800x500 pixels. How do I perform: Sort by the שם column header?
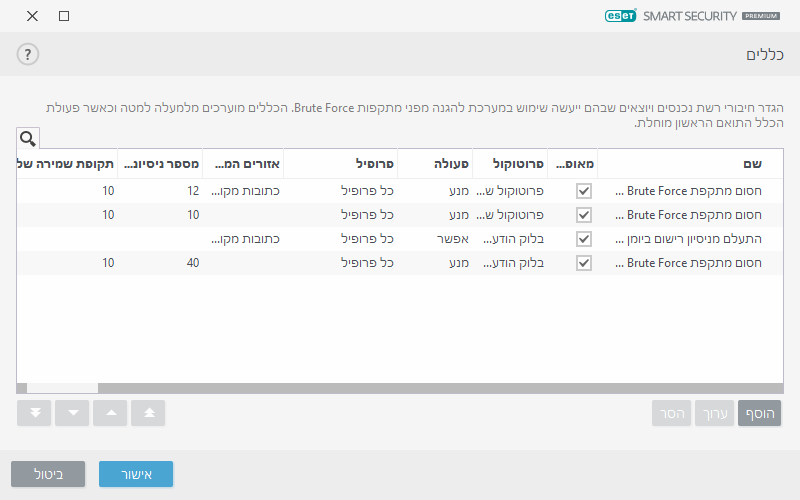click(x=690, y=164)
